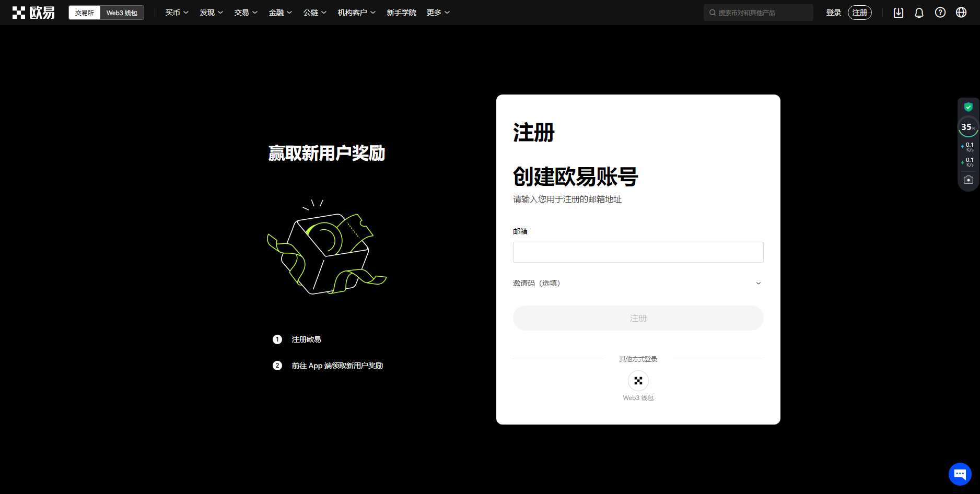This screenshot has width=980, height=494.
Task: Open the download app icon
Action: point(899,13)
